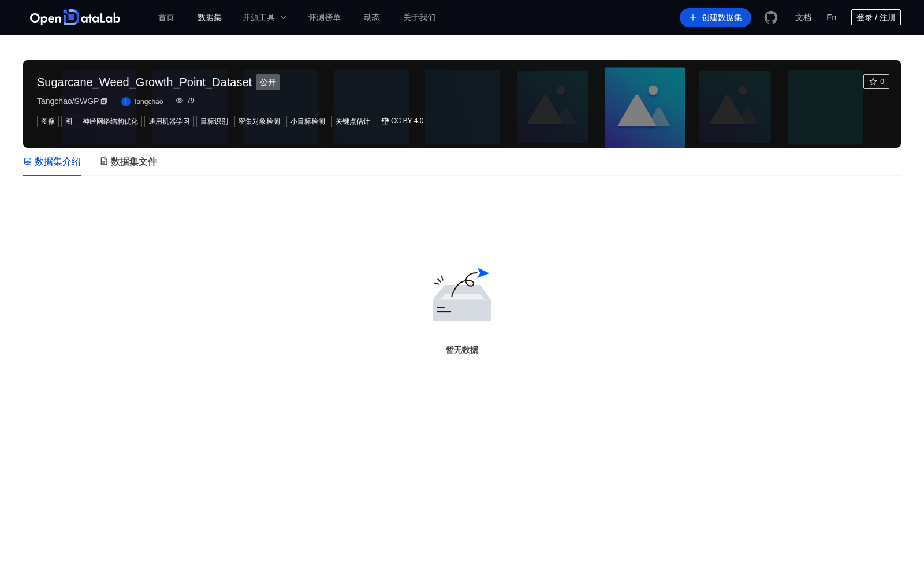Click the single-character 图 tag
The image size is (924, 578).
(69, 121)
